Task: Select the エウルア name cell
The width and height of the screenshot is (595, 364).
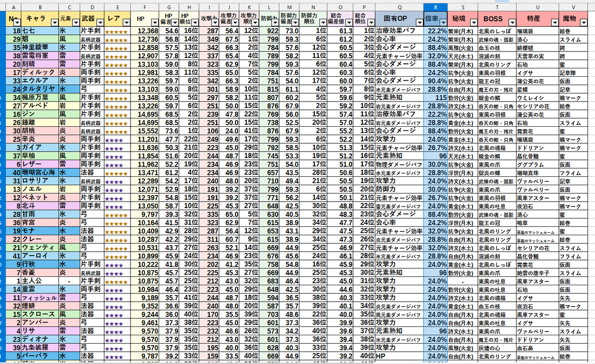Action: tap(40, 81)
